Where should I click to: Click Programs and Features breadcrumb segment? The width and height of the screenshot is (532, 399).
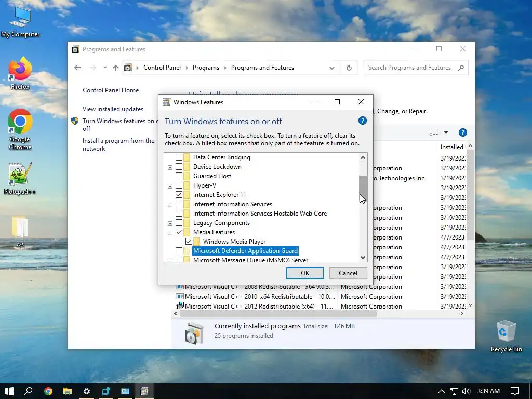click(262, 68)
